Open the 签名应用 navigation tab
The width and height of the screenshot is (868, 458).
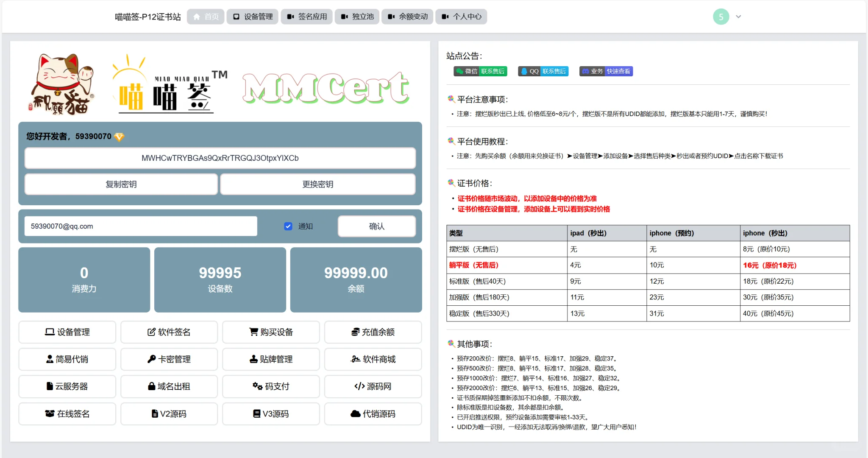point(306,17)
